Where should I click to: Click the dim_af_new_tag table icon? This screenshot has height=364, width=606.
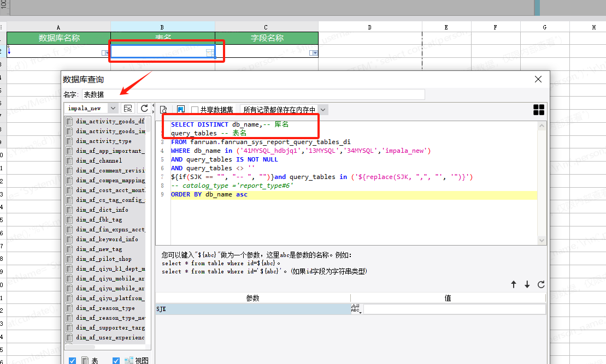[x=69, y=249]
